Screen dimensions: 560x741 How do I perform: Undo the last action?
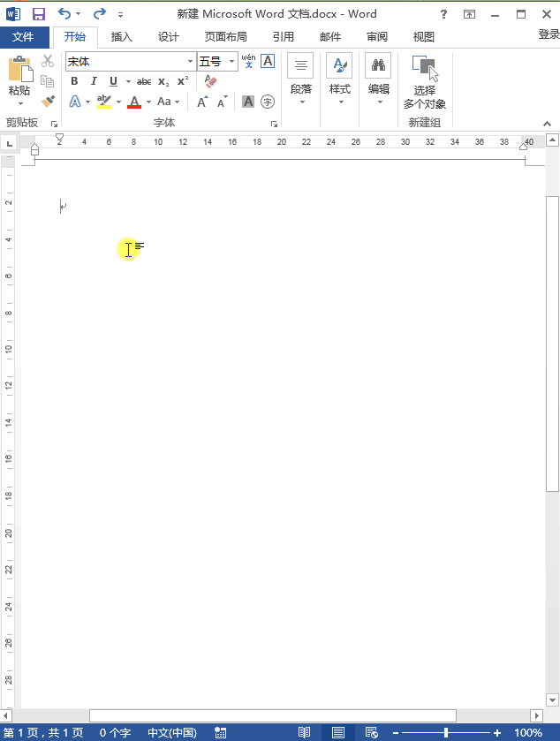point(64,14)
